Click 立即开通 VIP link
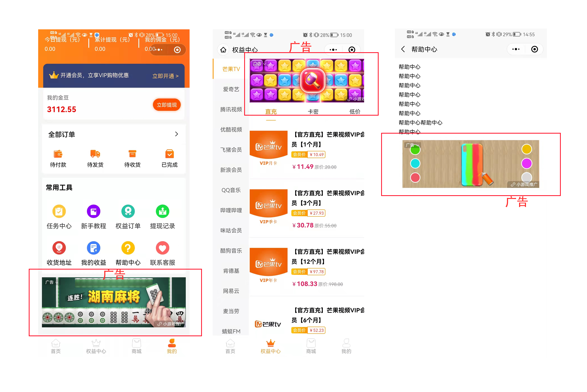Screen dimensions: 587x392 click(x=166, y=76)
